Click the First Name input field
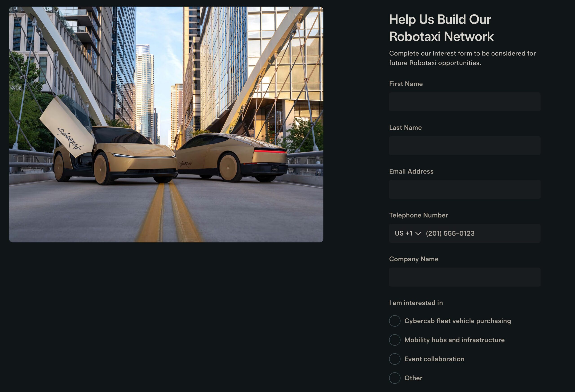 465,102
